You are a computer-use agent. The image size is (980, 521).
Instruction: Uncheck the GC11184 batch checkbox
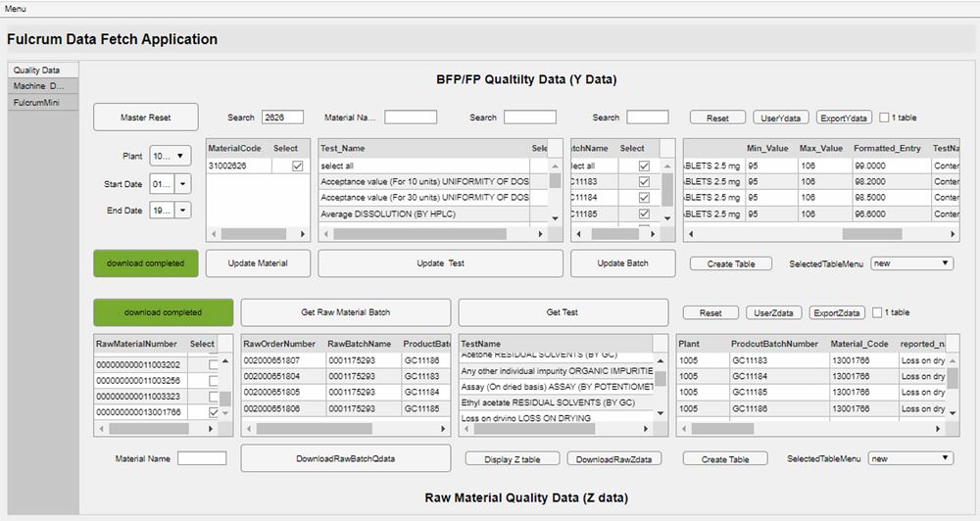point(644,198)
